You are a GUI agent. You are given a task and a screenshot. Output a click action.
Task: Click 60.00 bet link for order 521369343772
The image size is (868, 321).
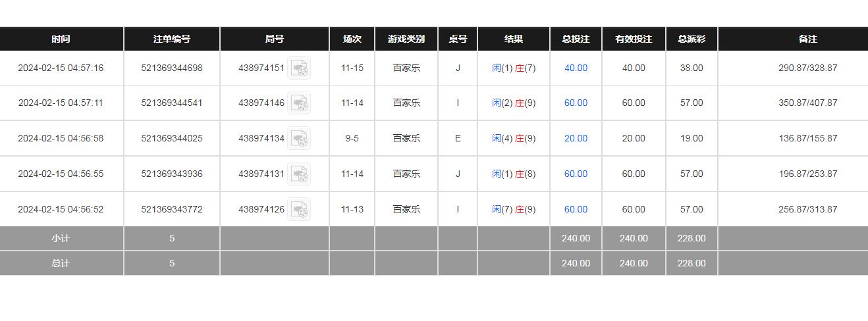[576, 209]
